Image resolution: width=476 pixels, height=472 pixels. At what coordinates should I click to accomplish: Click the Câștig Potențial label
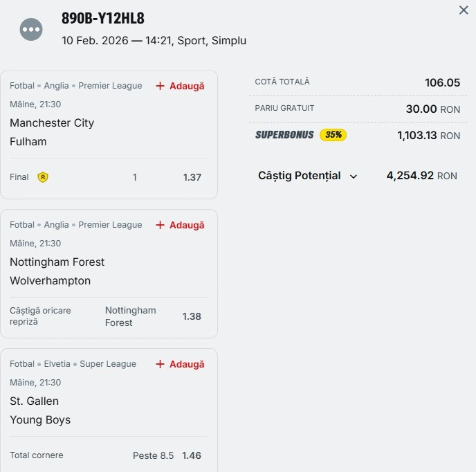(x=299, y=176)
